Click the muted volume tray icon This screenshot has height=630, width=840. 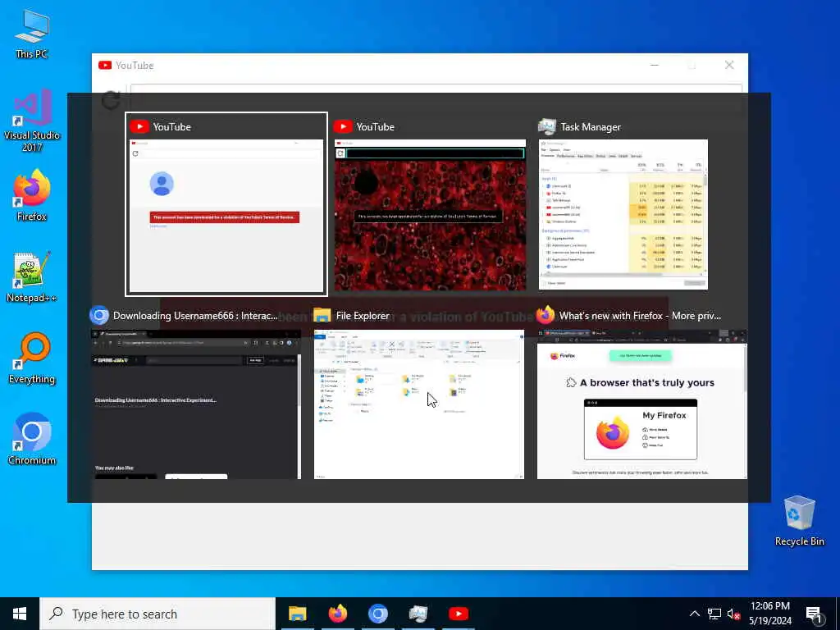[x=734, y=614]
